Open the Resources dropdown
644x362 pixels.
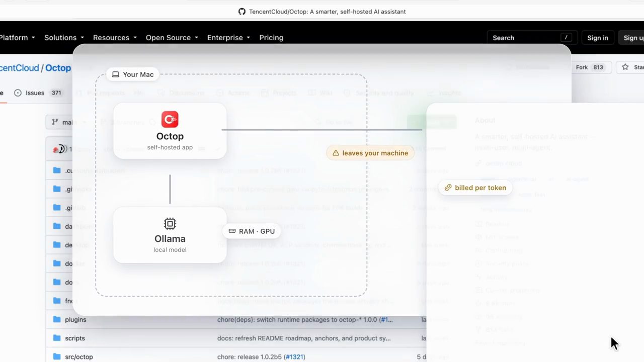115,38
